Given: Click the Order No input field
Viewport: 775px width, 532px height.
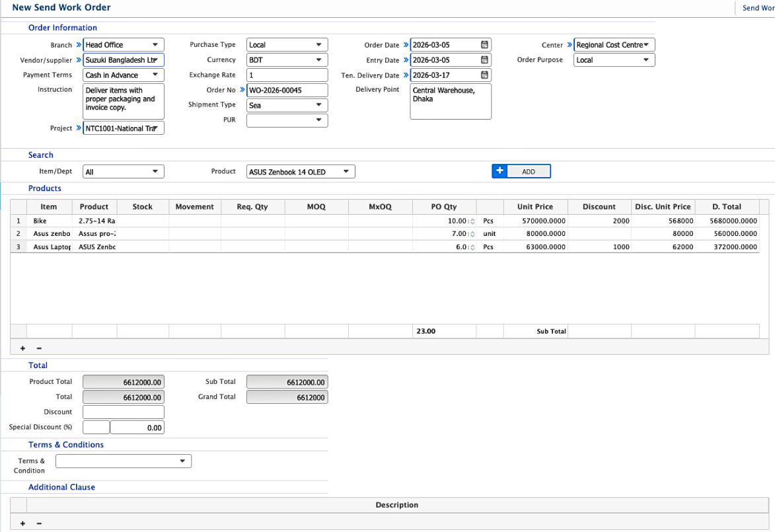Looking at the screenshot, I should click(287, 91).
